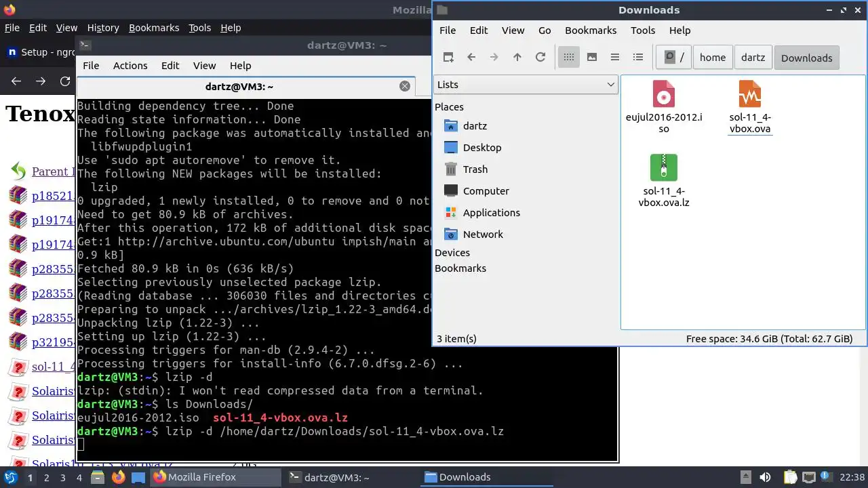
Task: Close the dartz@VM3 terminal tab
Action: click(405, 86)
